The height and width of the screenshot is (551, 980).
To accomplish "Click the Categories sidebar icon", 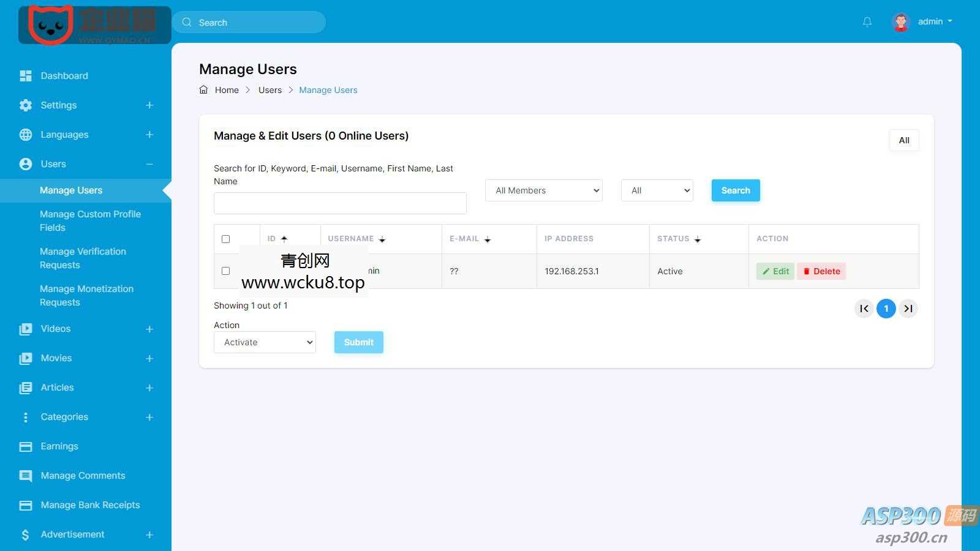I will click(25, 416).
